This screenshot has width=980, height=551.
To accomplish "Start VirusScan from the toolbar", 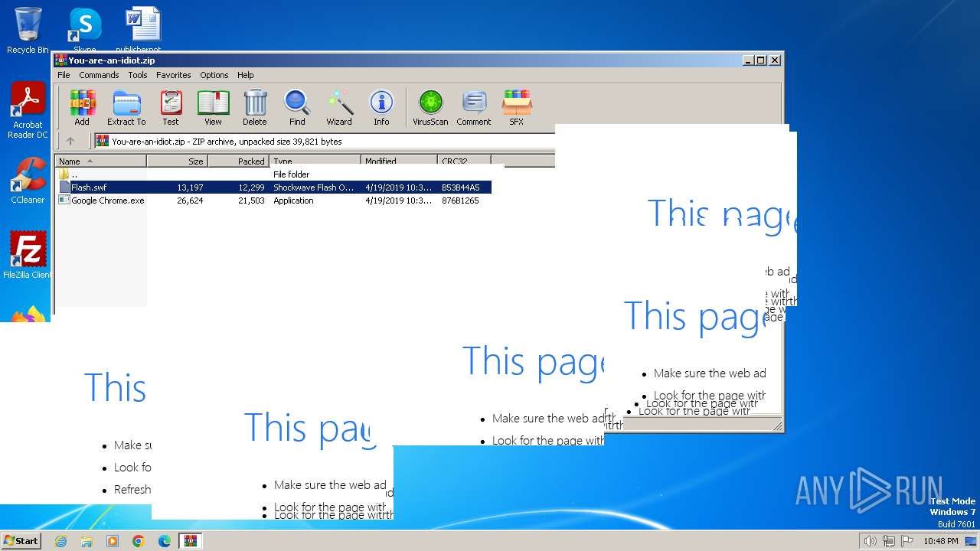I will pos(430,108).
